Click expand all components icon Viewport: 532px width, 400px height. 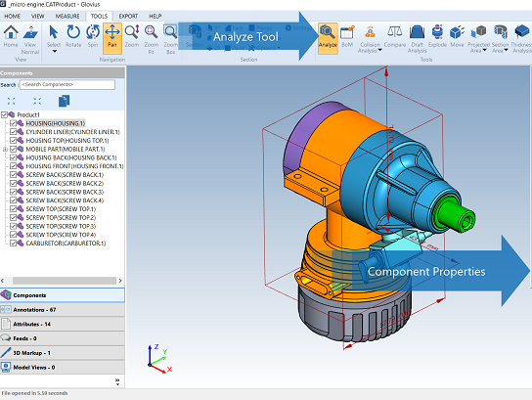(x=11, y=101)
